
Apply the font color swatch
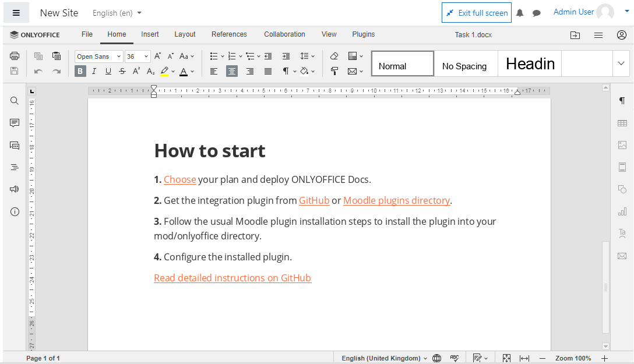click(x=184, y=72)
